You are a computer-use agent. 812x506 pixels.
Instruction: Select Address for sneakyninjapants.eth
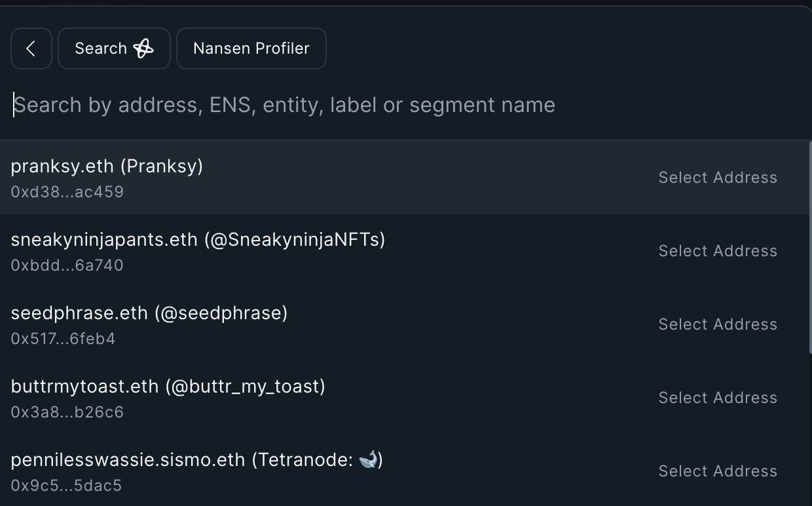718,251
